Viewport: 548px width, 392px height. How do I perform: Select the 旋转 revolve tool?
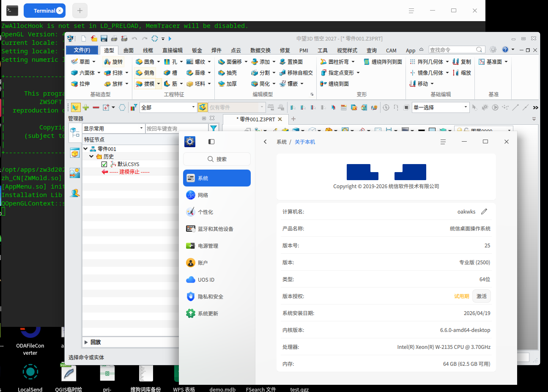[113, 62]
